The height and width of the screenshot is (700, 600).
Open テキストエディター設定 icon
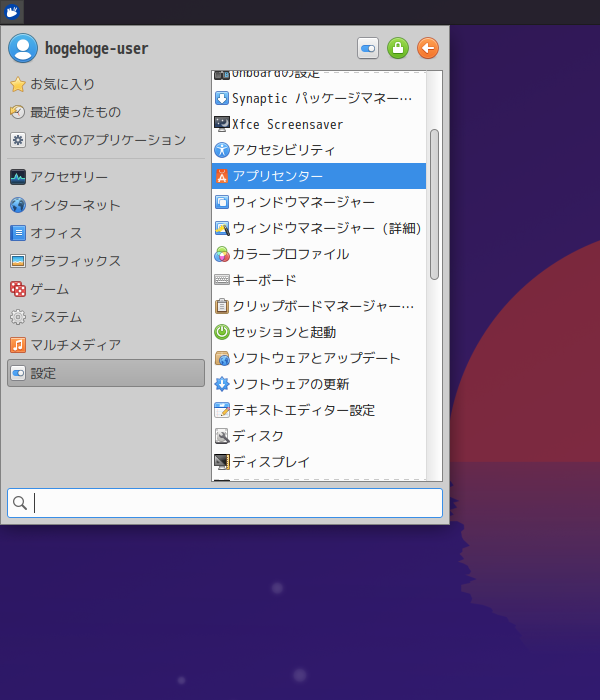pos(222,410)
